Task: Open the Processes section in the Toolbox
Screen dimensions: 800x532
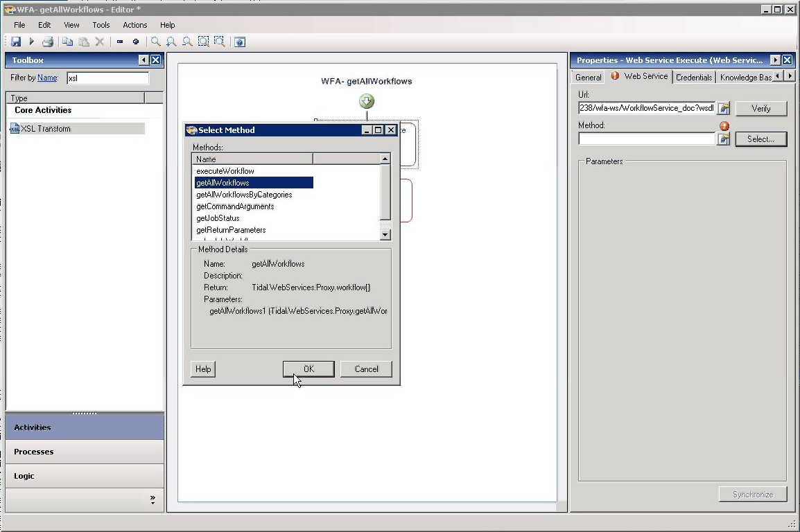Action: coord(34,452)
